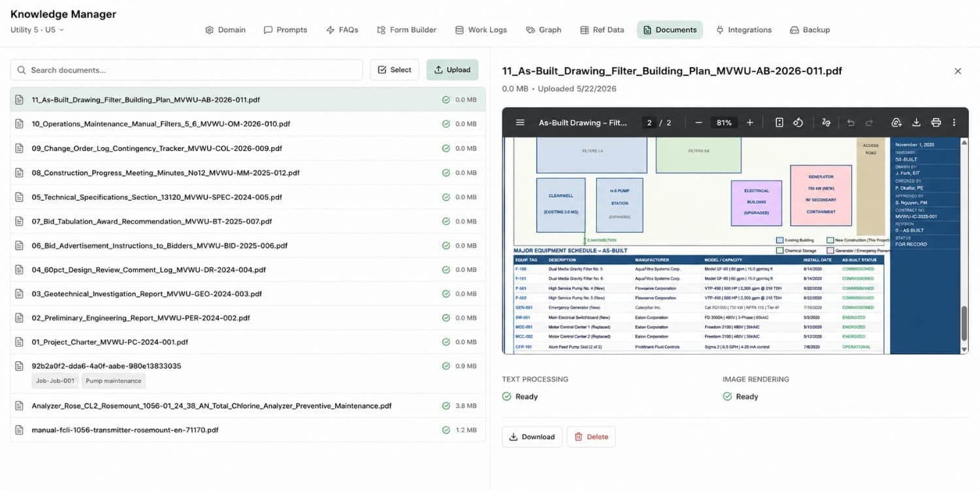Image resolution: width=980 pixels, height=490 pixels.
Task: Click the save-to-drive cloud icon in PDF toolbar
Action: pyautogui.click(x=896, y=122)
